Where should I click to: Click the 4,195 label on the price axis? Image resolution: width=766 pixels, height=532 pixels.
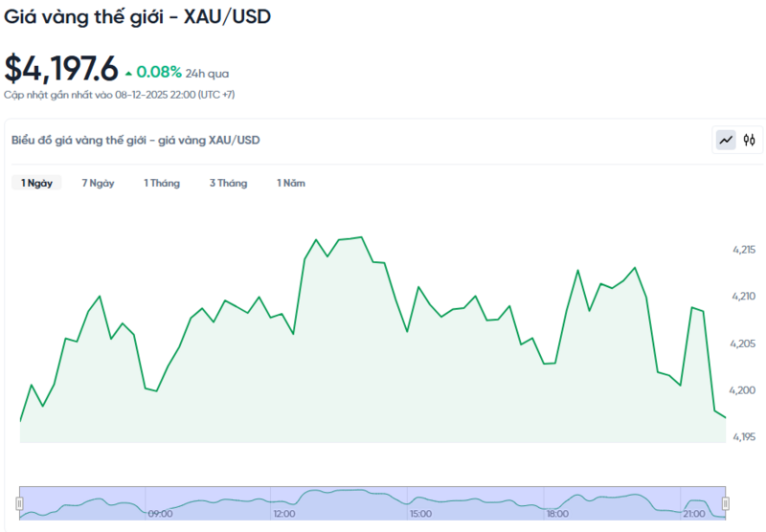[x=744, y=437]
